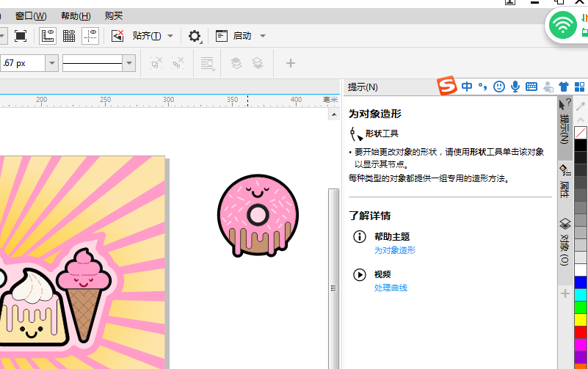The height and width of the screenshot is (369, 588).
Task: Expand the 启动 (Launch) dropdown
Action: click(x=262, y=35)
